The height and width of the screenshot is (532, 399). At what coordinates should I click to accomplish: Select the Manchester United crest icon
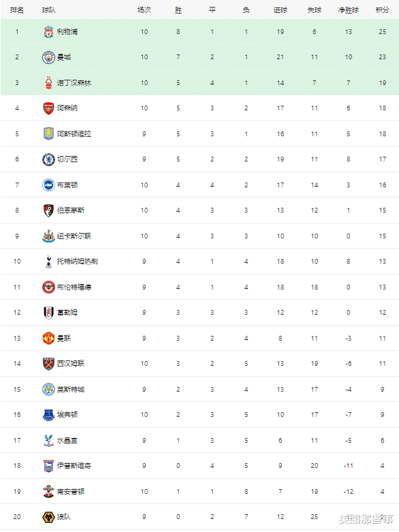(x=48, y=339)
